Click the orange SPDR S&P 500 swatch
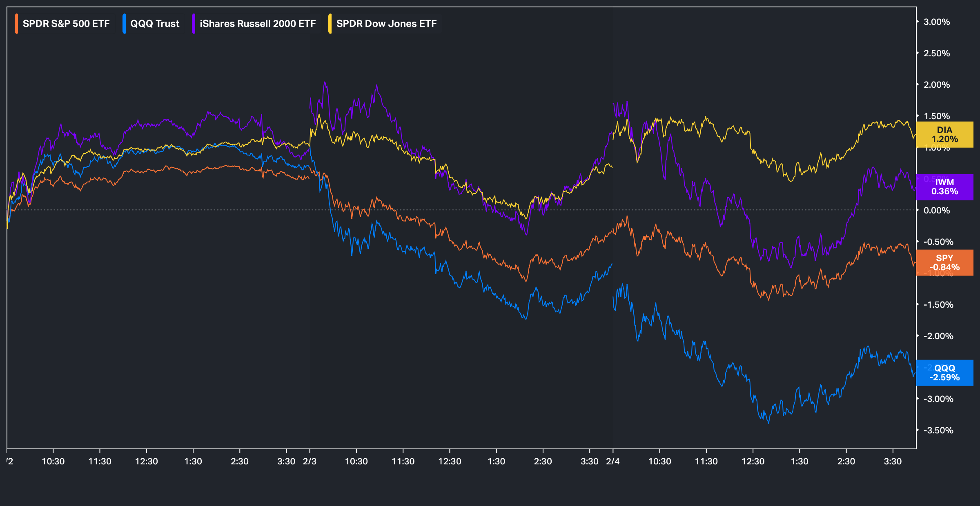 click(16, 24)
